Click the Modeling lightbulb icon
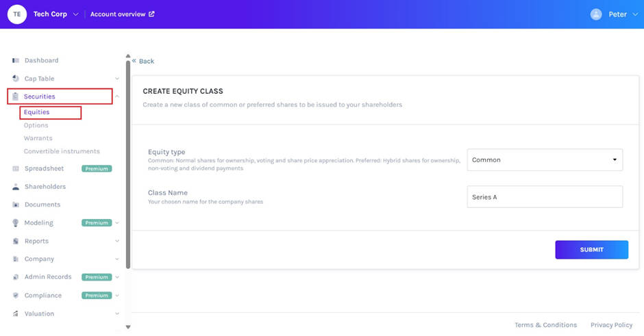Viewport: 644px width, 336px height. [x=16, y=223]
